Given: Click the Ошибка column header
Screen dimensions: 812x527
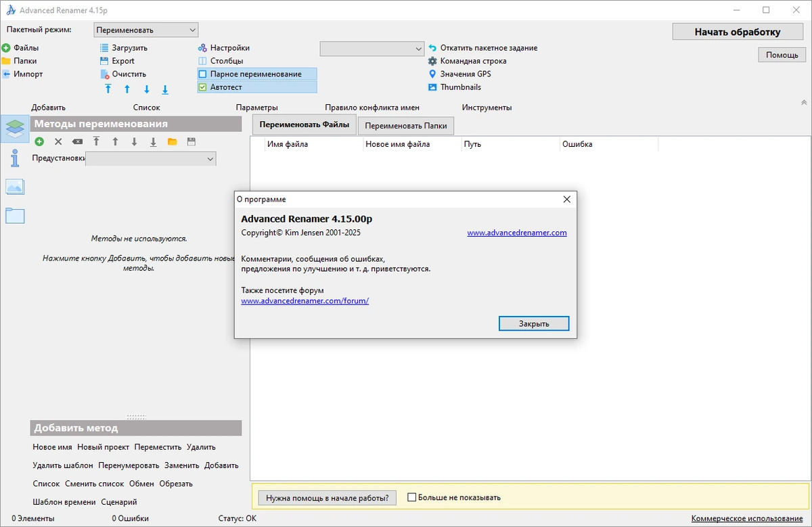Looking at the screenshot, I should coord(608,144).
